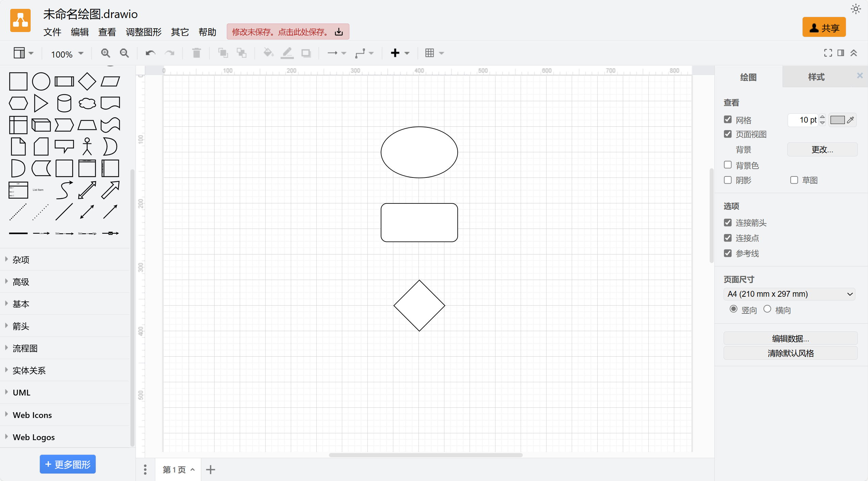Click the hexagon shape in sidebar
868x481 pixels.
(x=18, y=103)
